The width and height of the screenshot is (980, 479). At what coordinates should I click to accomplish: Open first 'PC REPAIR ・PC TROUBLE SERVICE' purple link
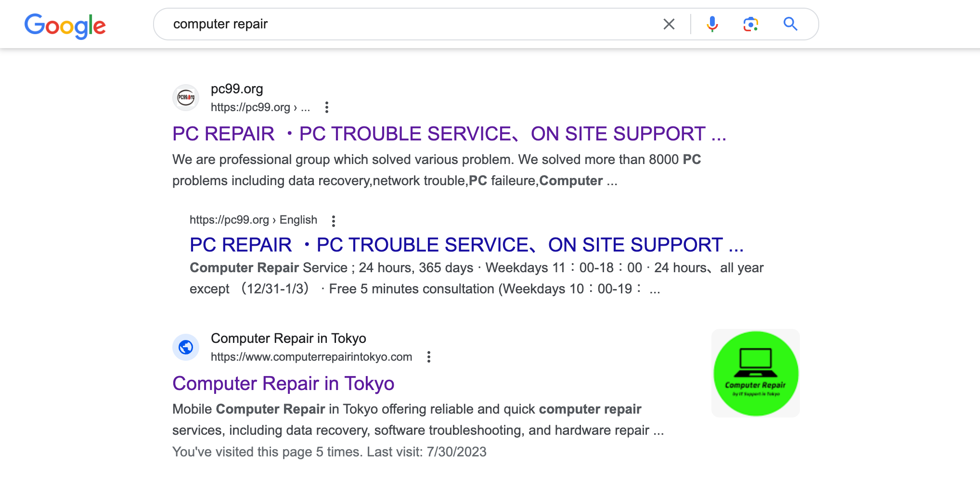pyautogui.click(x=449, y=134)
